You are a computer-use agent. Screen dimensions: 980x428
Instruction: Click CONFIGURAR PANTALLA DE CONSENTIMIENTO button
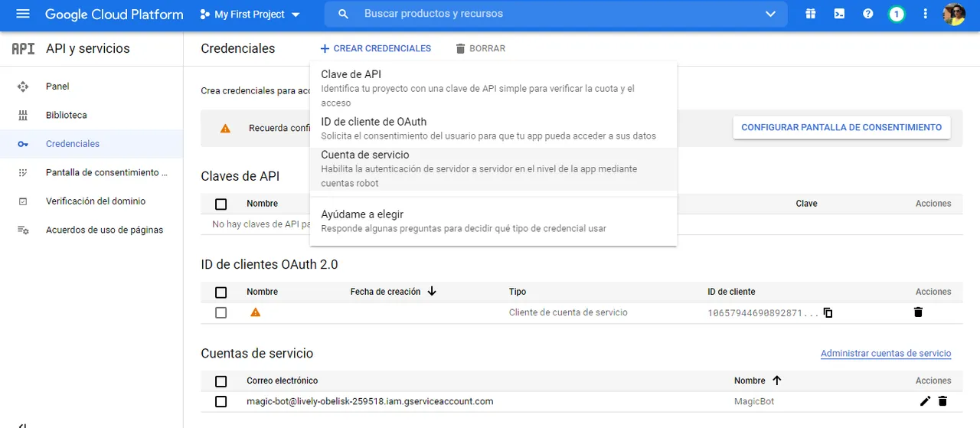point(841,127)
